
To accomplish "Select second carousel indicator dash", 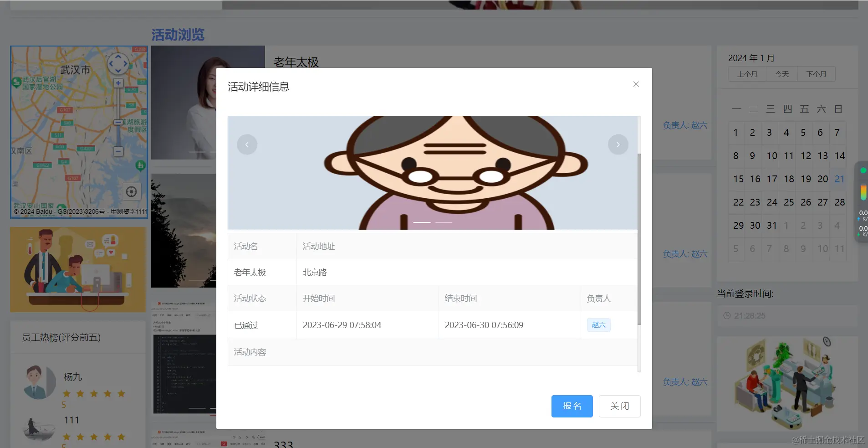I will tap(444, 222).
